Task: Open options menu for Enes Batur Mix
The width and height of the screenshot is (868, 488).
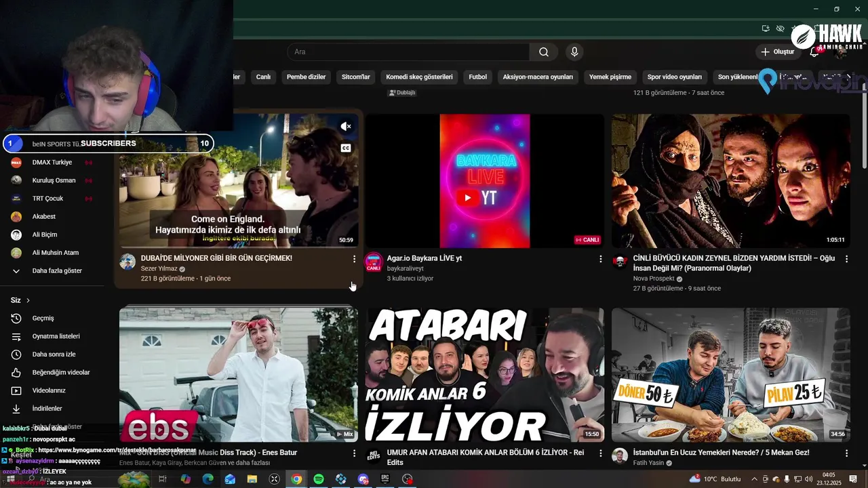Action: coord(354,453)
